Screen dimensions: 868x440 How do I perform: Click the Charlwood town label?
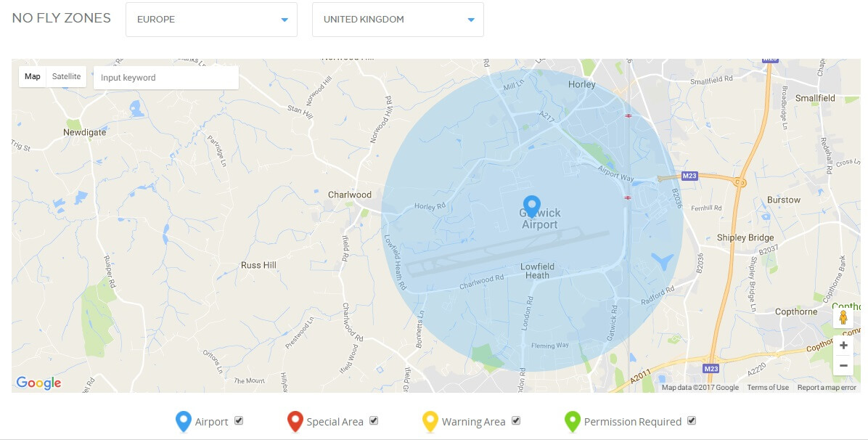tap(349, 195)
